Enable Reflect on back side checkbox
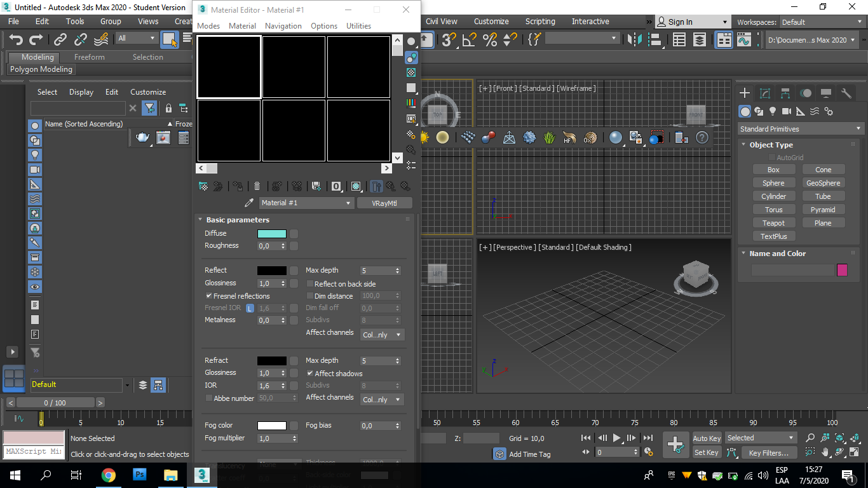This screenshot has width=868, height=488. [x=310, y=284]
